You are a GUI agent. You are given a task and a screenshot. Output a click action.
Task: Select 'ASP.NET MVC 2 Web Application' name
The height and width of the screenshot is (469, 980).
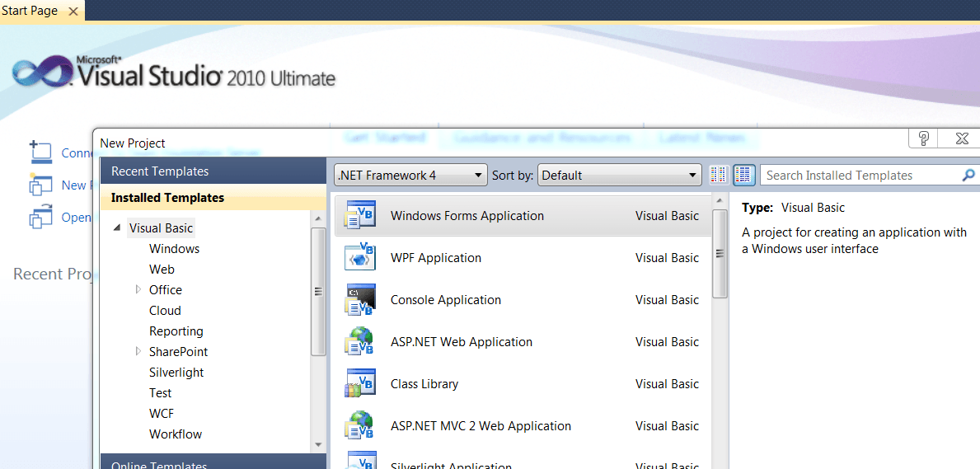481,426
